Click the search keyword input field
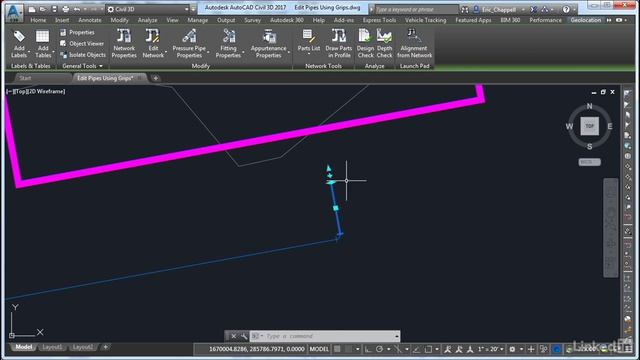Viewport: 640px width, 360px height. pos(416,9)
